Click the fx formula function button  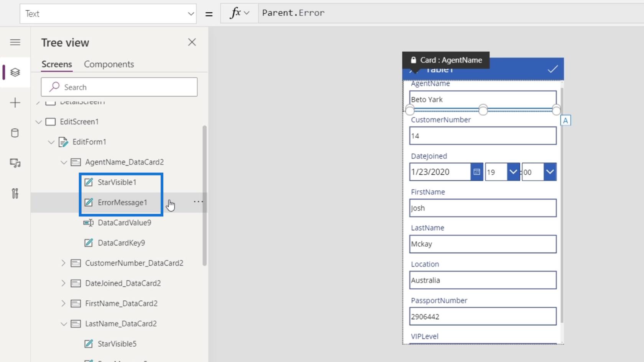click(x=235, y=13)
